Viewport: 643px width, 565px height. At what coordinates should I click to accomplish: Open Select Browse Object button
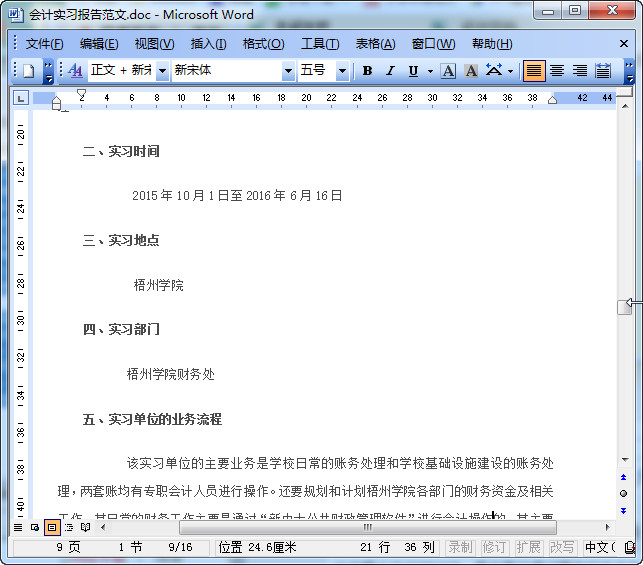pyautogui.click(x=624, y=494)
